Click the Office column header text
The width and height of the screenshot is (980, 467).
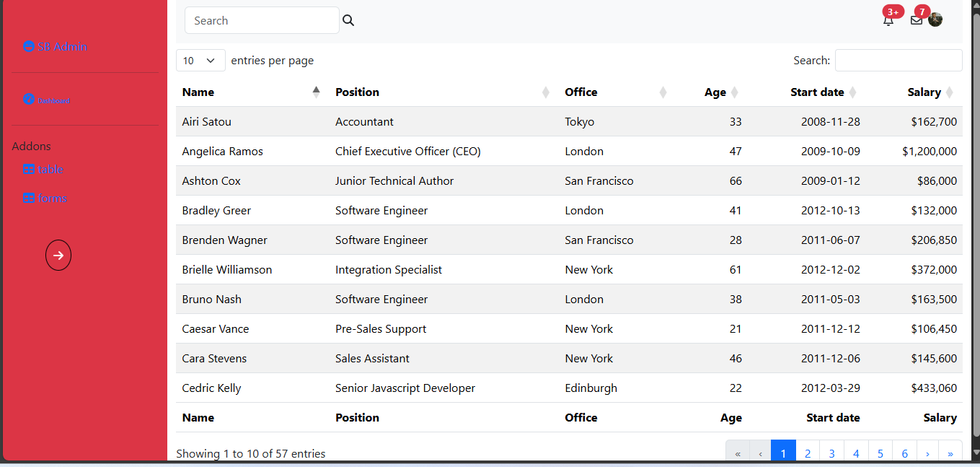[x=581, y=92]
